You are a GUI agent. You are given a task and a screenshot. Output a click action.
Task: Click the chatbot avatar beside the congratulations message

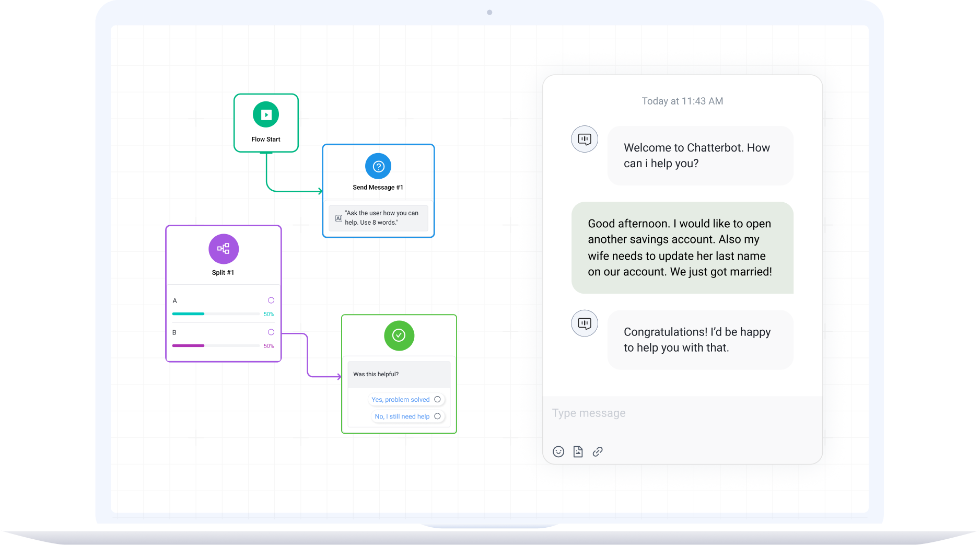coord(584,323)
